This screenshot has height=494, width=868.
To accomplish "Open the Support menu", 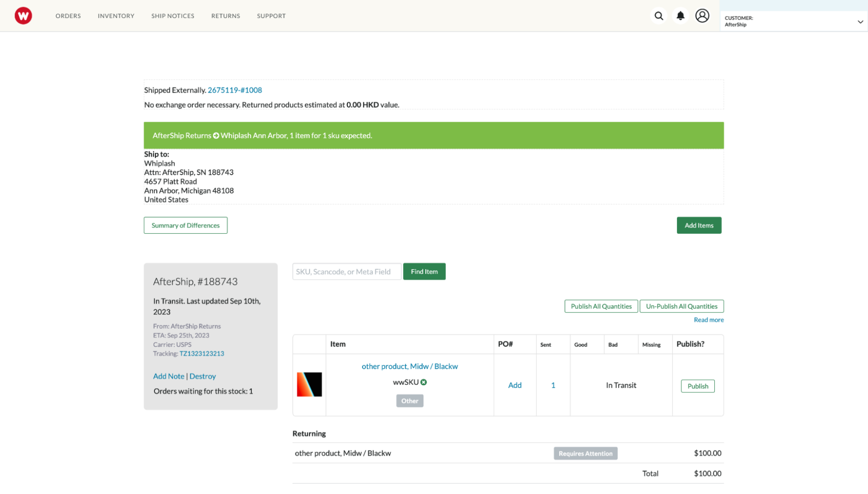I will pyautogui.click(x=271, y=16).
